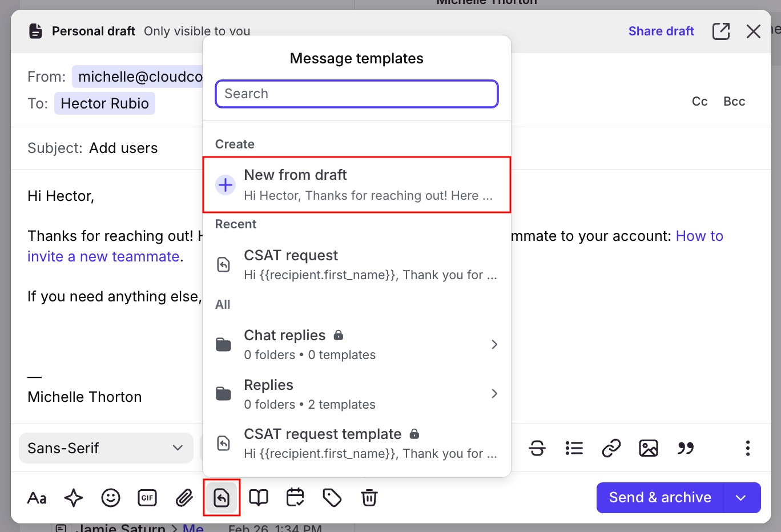Expand the Send & archive options arrow
Viewport: 781px width, 532px height.
(741, 498)
